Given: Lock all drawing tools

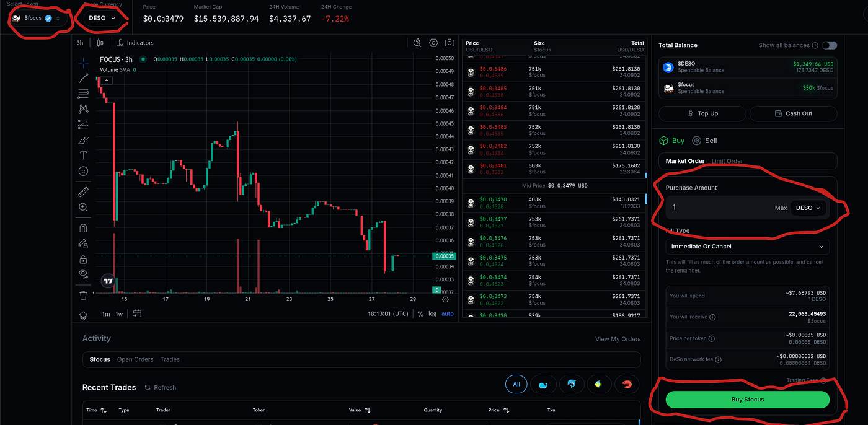Looking at the screenshot, I should pos(83,259).
